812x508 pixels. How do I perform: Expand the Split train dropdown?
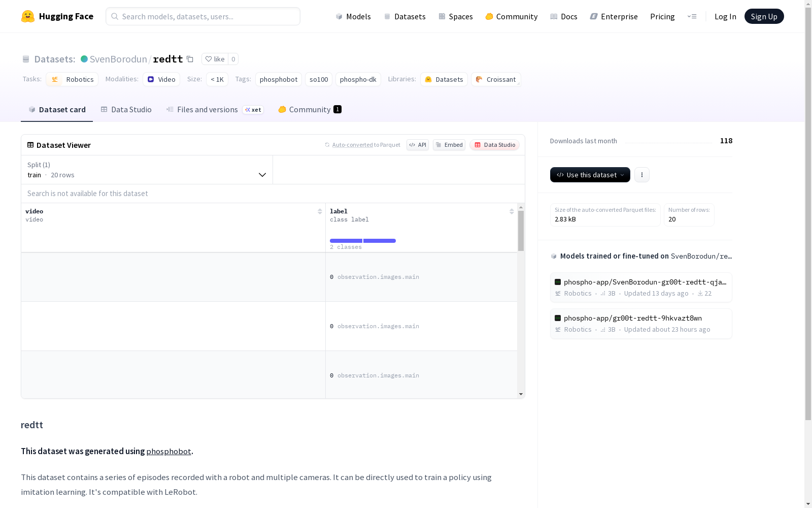(147, 170)
